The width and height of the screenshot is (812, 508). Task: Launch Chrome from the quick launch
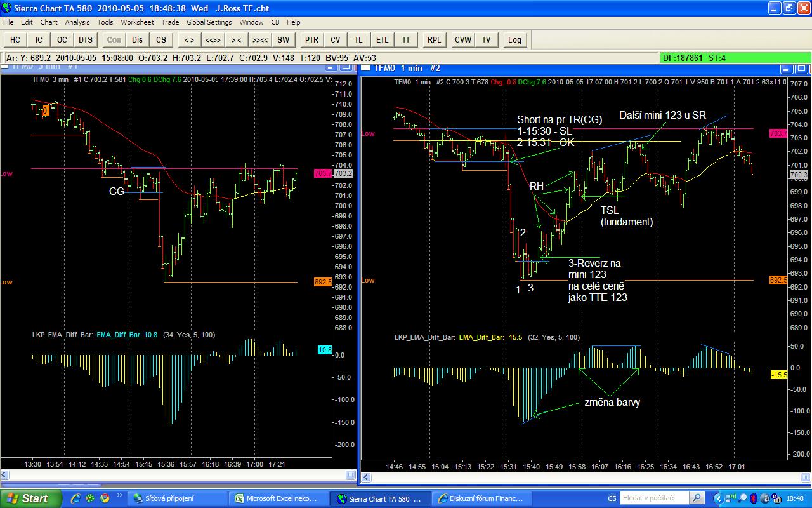[105, 498]
